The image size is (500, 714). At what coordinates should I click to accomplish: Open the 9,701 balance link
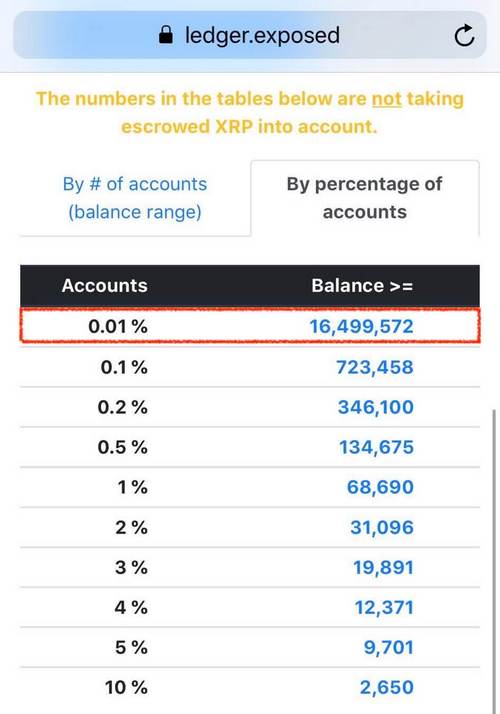[388, 647]
